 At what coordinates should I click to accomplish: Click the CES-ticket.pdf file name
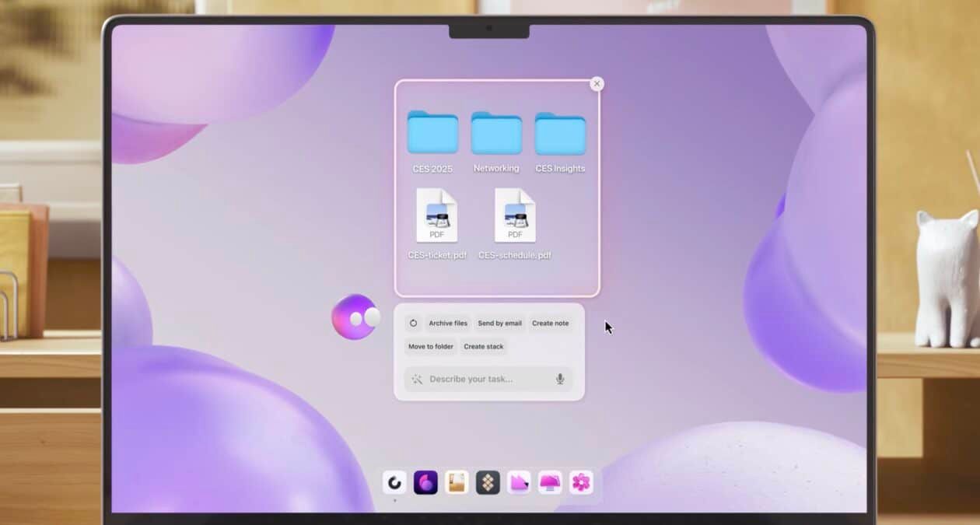[437, 255]
